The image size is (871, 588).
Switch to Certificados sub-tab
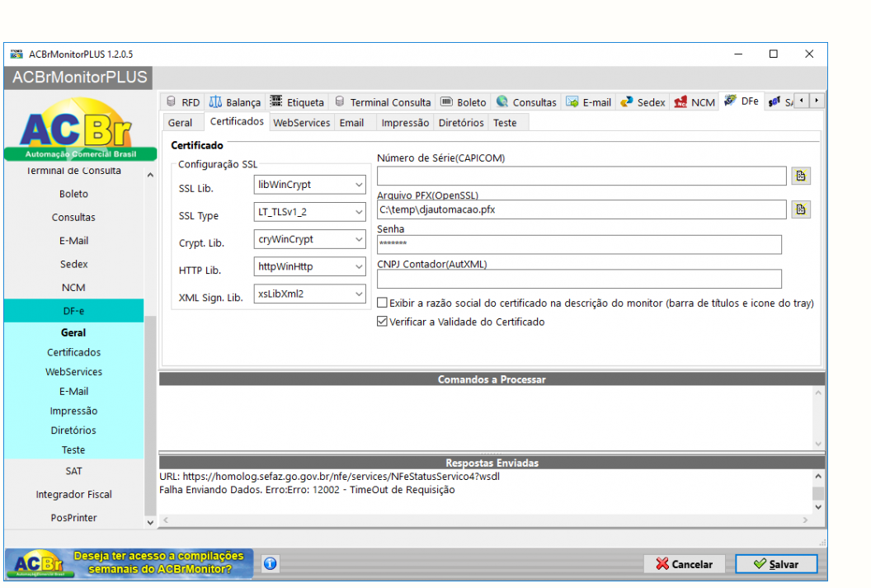pyautogui.click(x=237, y=121)
